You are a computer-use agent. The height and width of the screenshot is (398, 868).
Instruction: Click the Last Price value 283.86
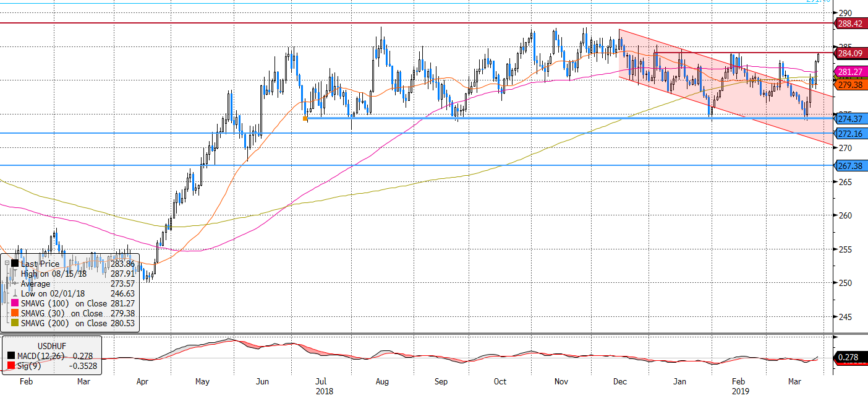click(x=123, y=264)
